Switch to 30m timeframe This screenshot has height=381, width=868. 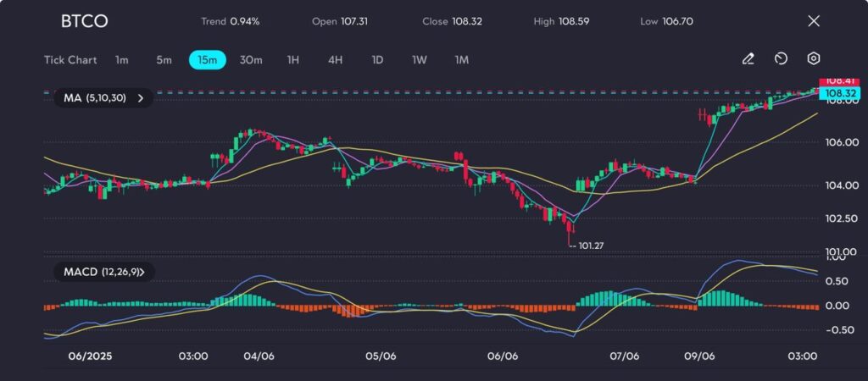pyautogui.click(x=251, y=60)
